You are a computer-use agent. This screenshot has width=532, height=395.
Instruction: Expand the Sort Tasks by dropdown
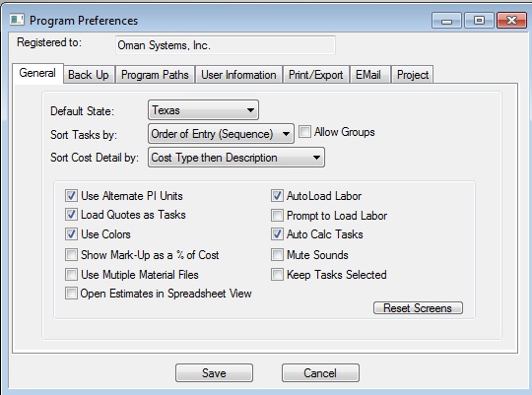tap(221, 134)
